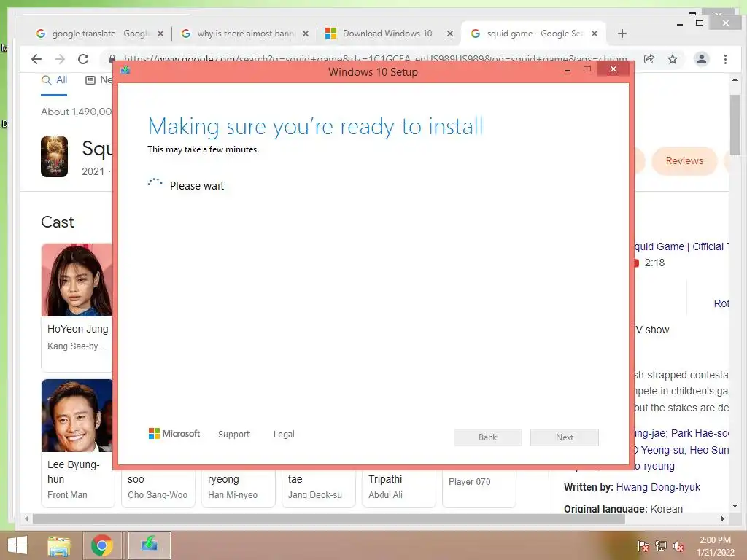Screen dimensions: 747x560
Task: Click Chrome forward arrow
Action: pyautogui.click(x=60, y=59)
